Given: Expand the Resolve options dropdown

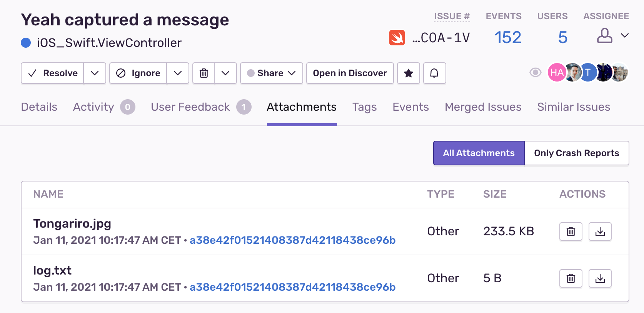Looking at the screenshot, I should pos(95,73).
